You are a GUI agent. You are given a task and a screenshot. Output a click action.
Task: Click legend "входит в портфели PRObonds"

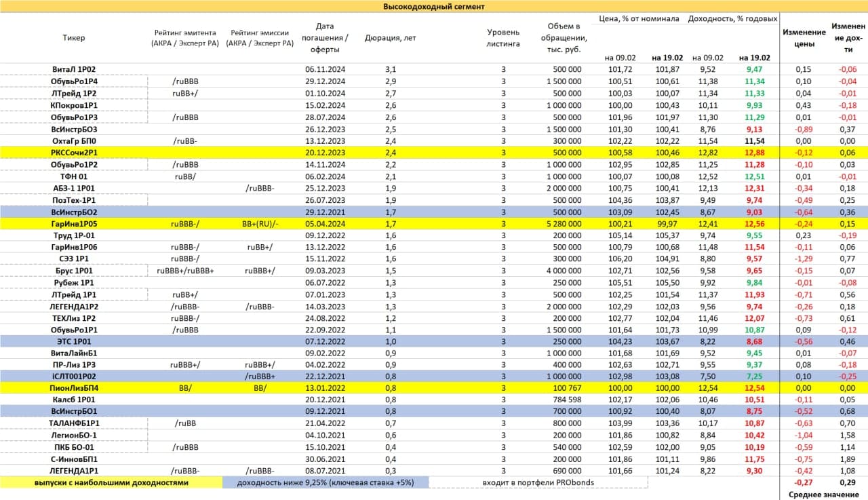pyautogui.click(x=538, y=482)
